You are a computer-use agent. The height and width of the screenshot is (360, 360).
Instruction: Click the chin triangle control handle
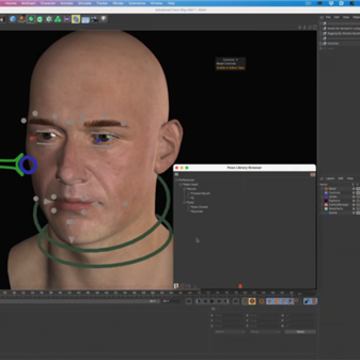71,239
